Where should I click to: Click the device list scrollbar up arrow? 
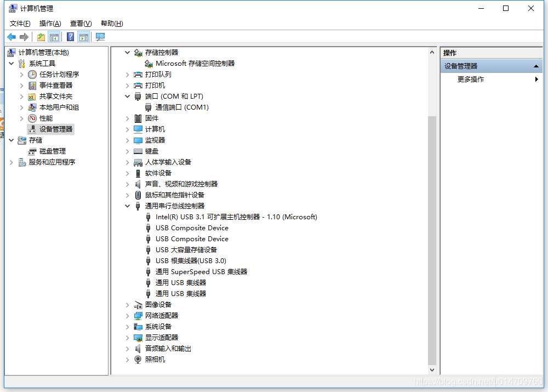click(432, 53)
